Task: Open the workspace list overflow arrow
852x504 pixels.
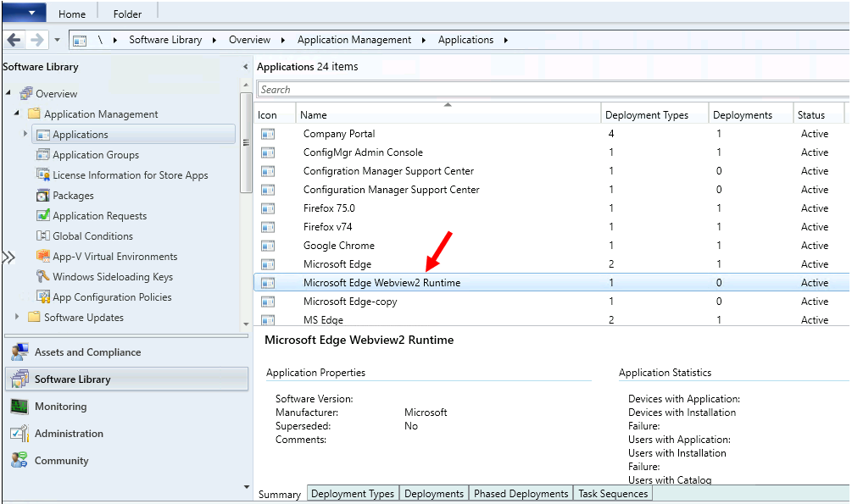Action: coord(247,487)
